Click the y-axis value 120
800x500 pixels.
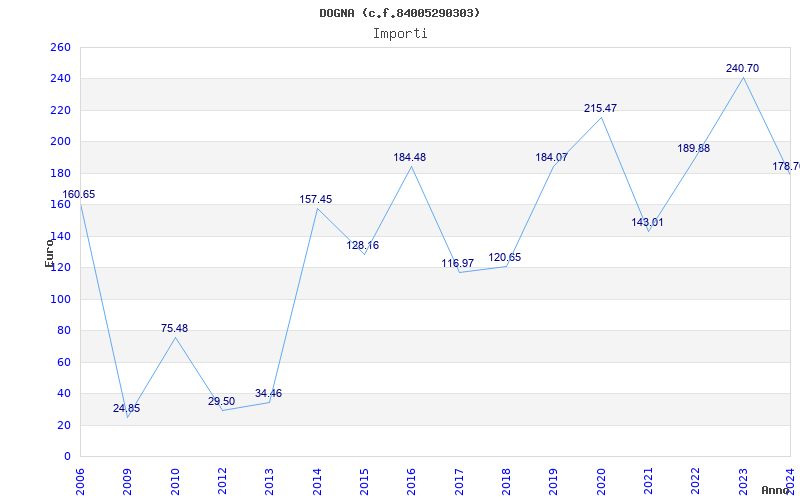click(x=60, y=267)
